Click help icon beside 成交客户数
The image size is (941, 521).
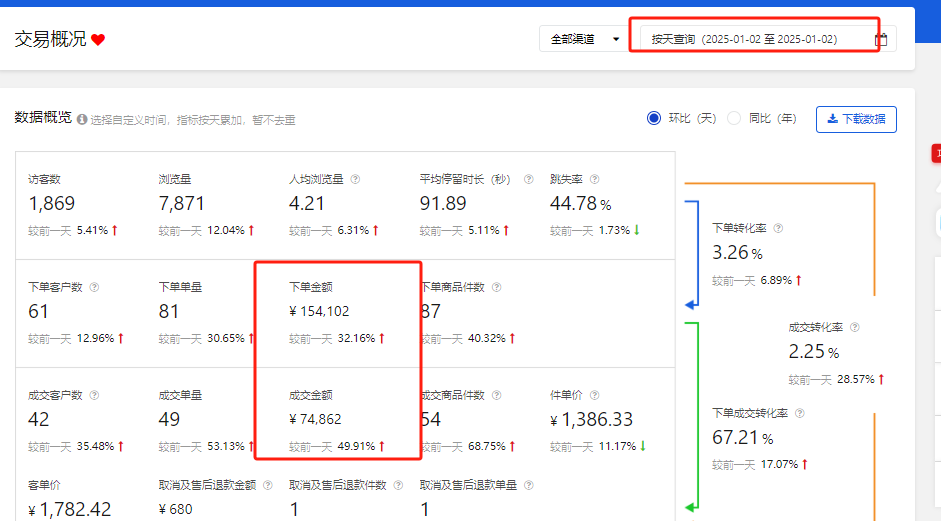click(94, 395)
